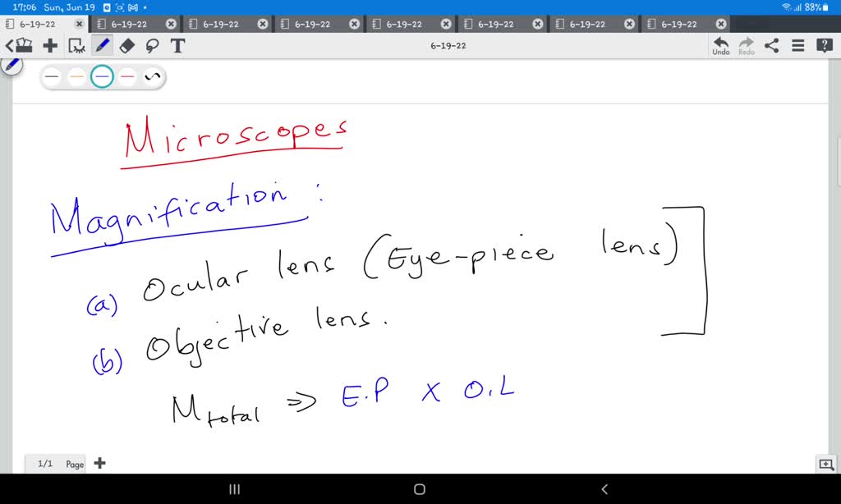Click the Undo icon
This screenshot has height=504, width=841.
720,43
